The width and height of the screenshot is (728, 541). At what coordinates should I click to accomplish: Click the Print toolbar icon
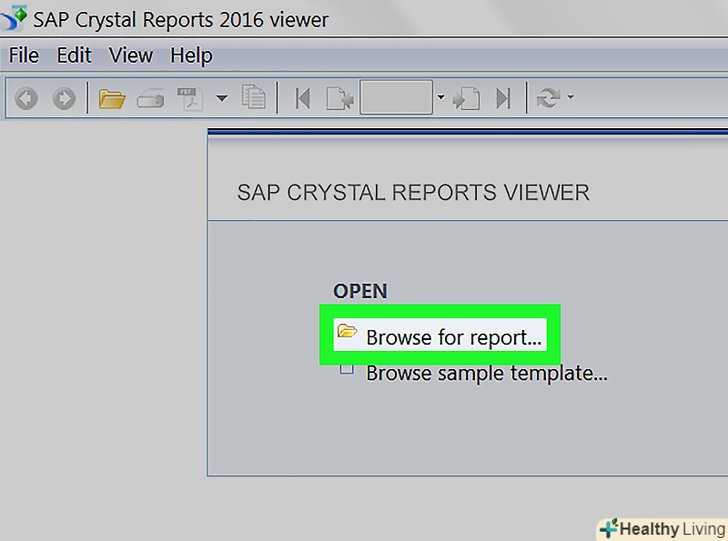click(150, 98)
